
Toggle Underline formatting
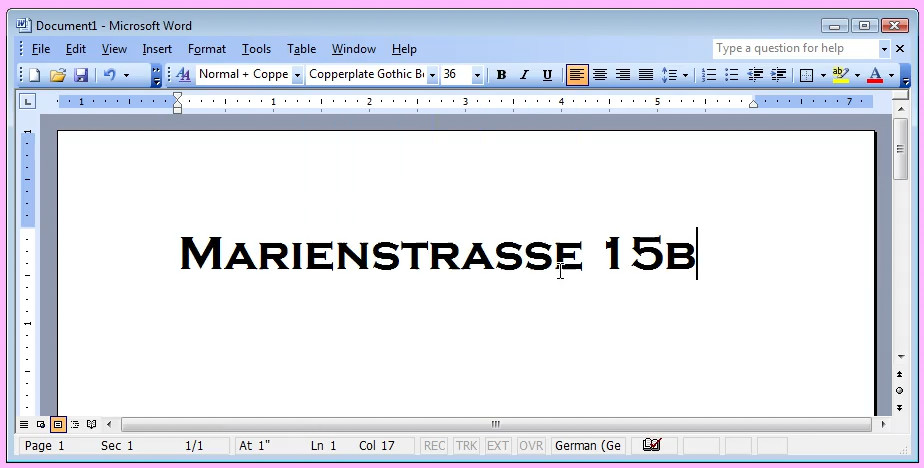[547, 75]
